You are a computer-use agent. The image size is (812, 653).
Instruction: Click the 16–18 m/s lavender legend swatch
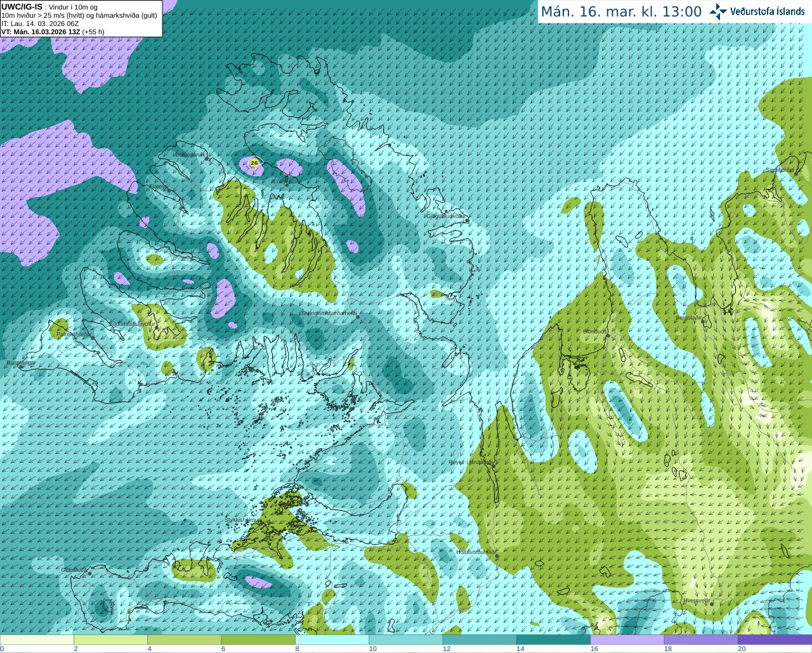click(627, 640)
